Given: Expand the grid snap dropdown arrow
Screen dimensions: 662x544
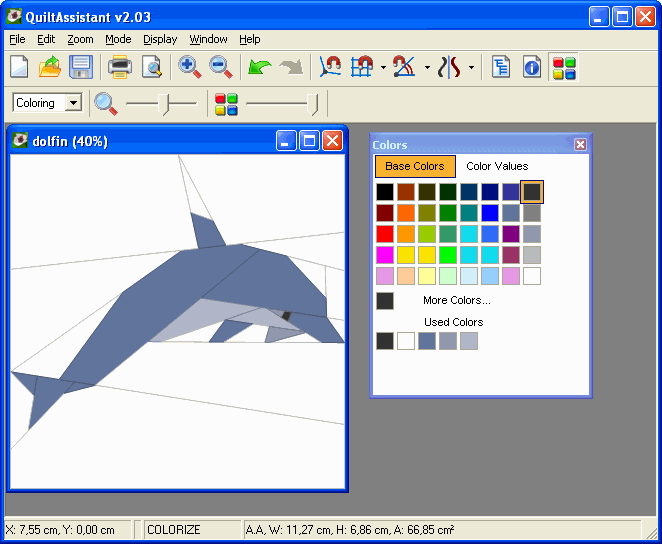Looking at the screenshot, I should (383, 67).
